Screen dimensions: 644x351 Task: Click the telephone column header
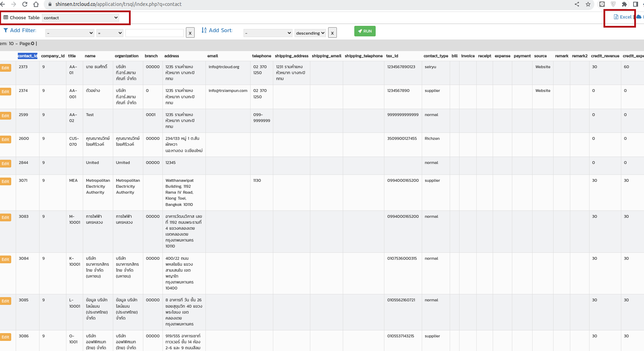coord(261,56)
